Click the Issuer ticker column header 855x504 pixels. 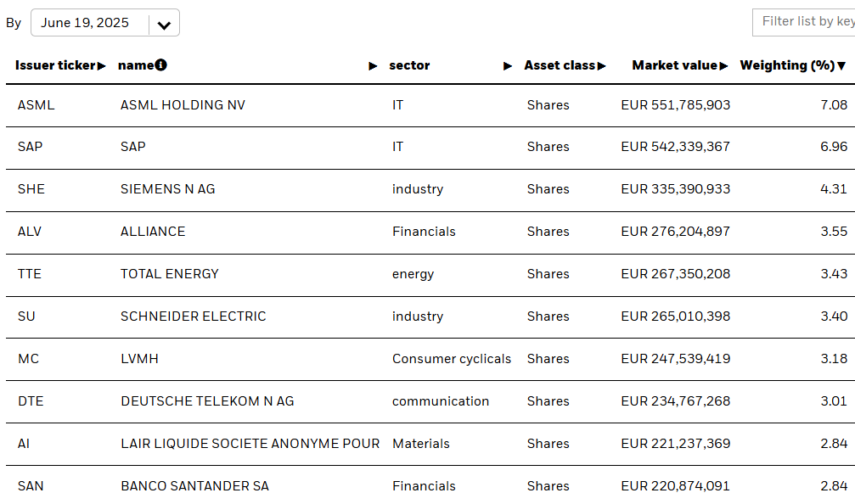click(x=56, y=65)
